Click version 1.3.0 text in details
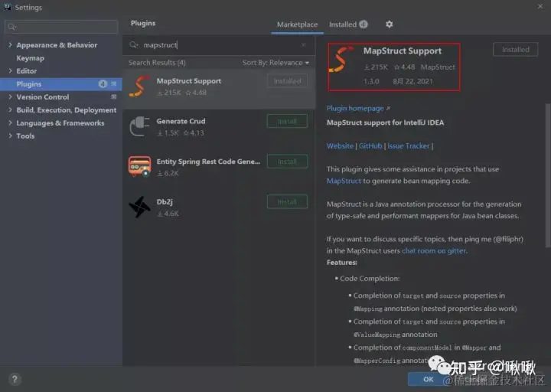The width and height of the screenshot is (551, 392). pos(371,82)
